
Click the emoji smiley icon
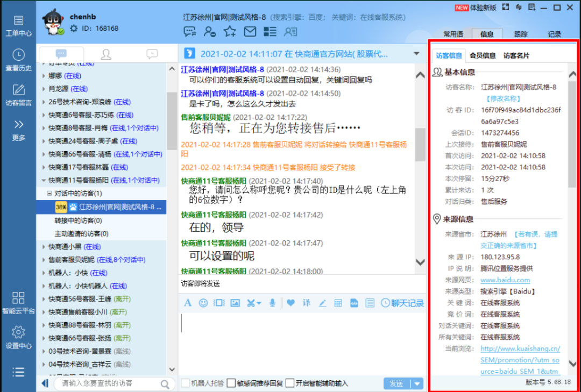pos(203,303)
